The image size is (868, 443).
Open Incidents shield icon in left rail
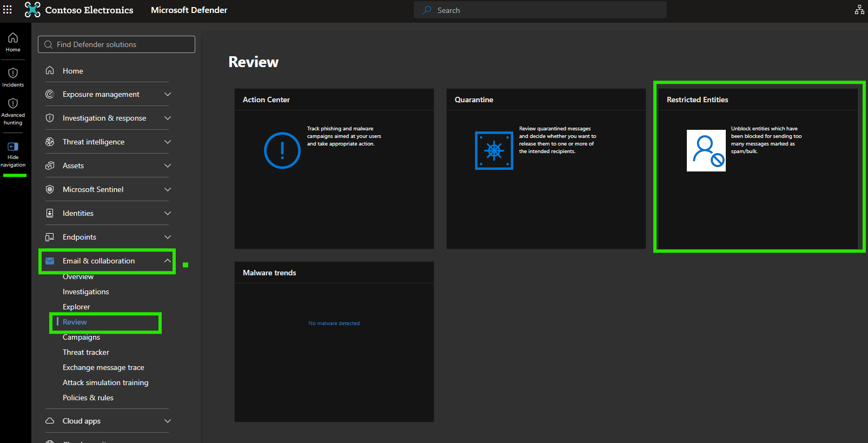point(13,73)
